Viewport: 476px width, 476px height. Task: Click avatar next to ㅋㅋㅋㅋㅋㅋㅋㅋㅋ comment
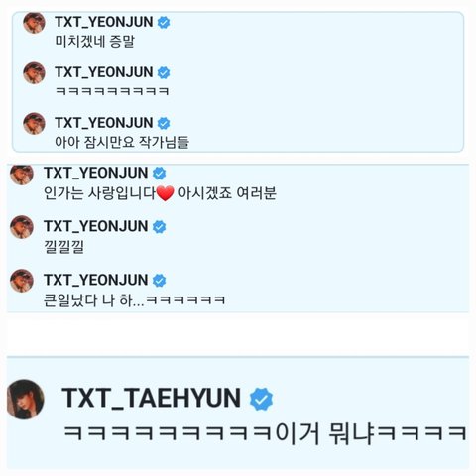click(x=34, y=73)
